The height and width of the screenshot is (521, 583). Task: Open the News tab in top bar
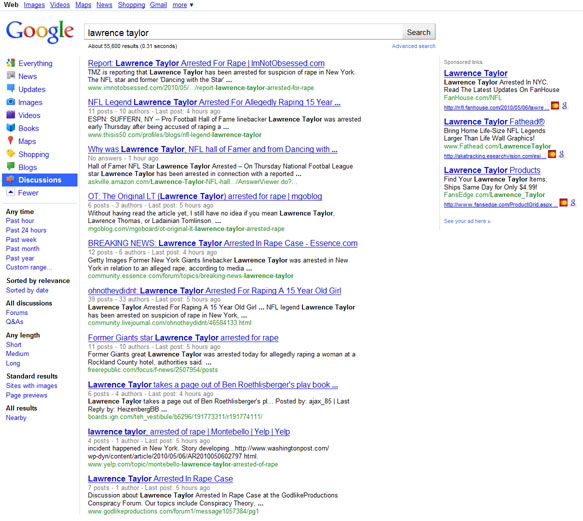click(x=104, y=5)
